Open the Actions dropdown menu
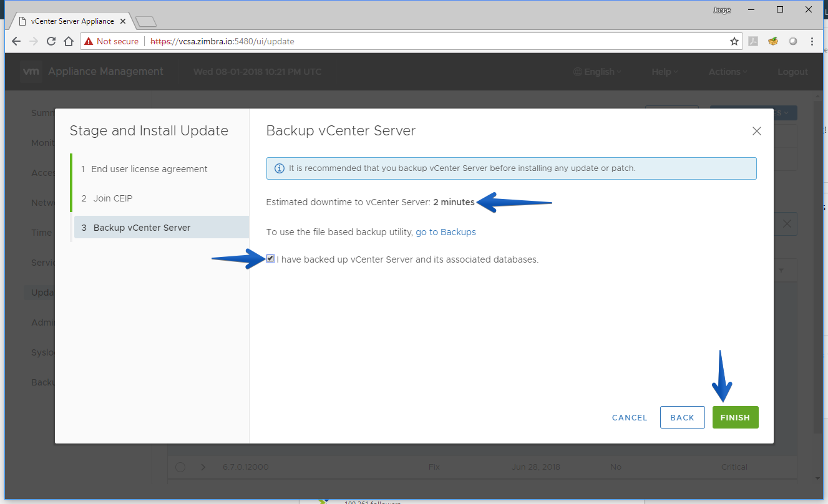828x504 pixels. point(728,72)
